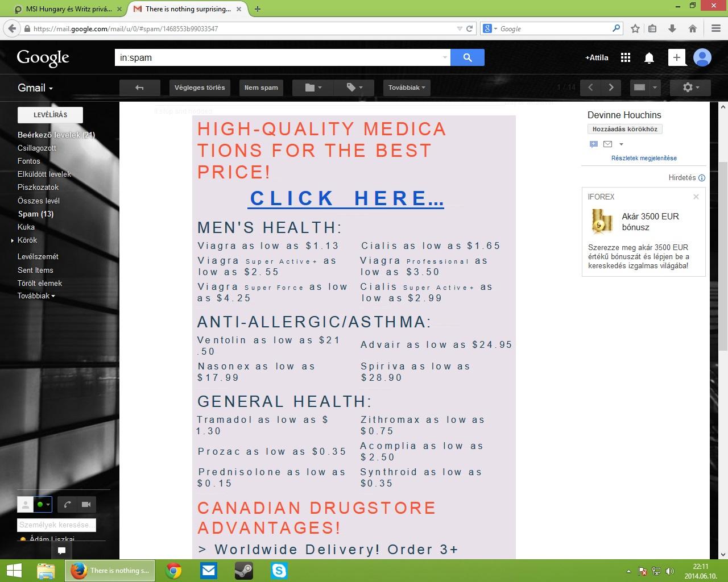Click Végleges törlés button
Viewport: 728px width, 582px height.
pos(200,88)
